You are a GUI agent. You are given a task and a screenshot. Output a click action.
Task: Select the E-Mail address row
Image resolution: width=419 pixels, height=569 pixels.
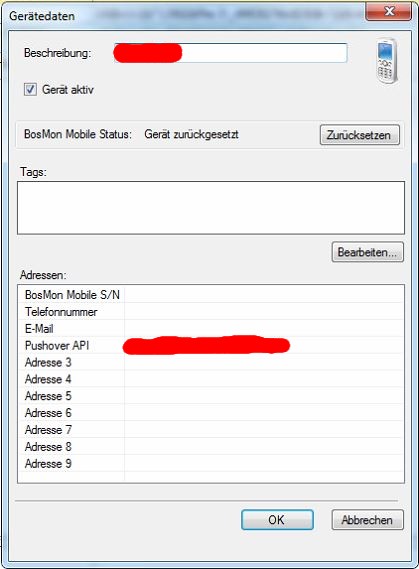pyautogui.click(x=211, y=328)
